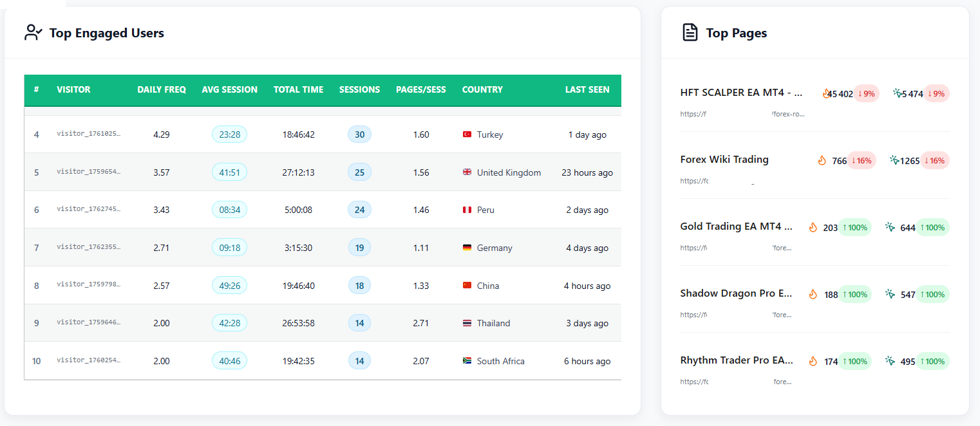The image size is (980, 426).
Task: Sort table by Daily Freq column
Action: (162, 90)
